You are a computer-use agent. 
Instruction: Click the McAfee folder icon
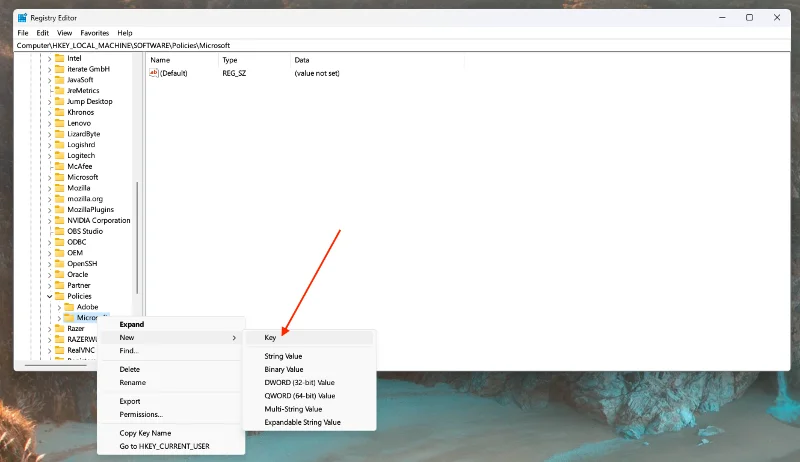point(60,166)
